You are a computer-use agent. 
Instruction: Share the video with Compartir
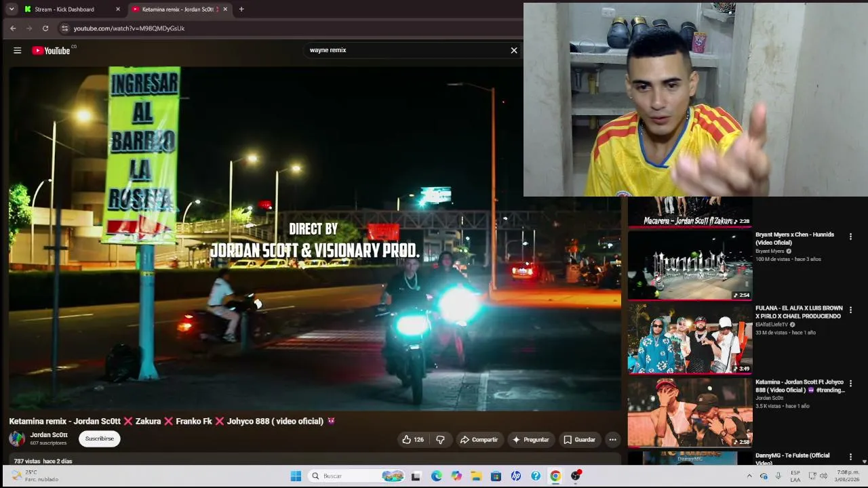479,440
